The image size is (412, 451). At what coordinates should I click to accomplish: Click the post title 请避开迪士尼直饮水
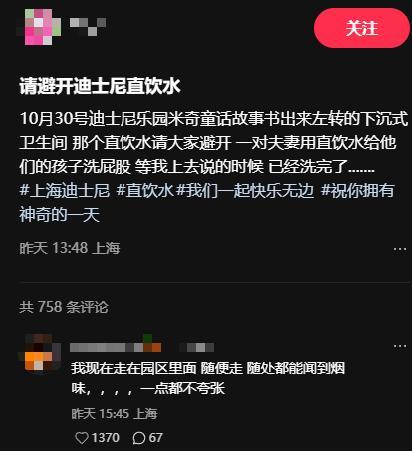(x=100, y=86)
